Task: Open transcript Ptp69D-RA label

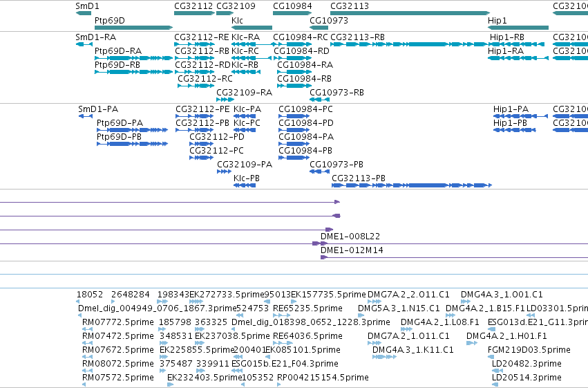Action: click(x=118, y=50)
